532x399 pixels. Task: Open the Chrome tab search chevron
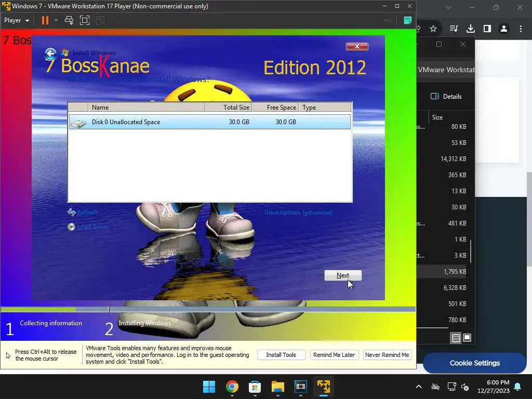click(x=448, y=7)
